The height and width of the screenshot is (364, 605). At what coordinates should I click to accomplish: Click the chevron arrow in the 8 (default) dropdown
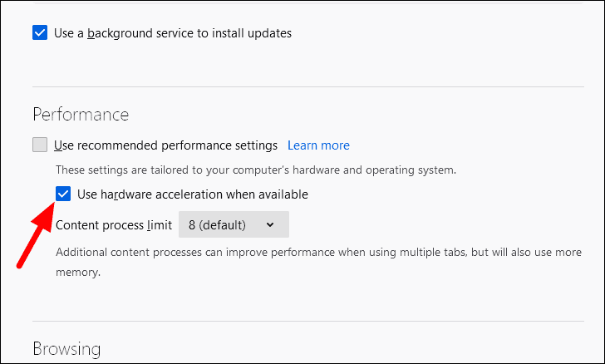tap(270, 224)
